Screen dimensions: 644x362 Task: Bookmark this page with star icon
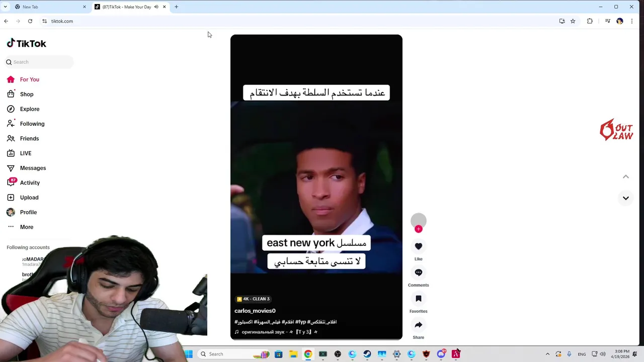573,21
